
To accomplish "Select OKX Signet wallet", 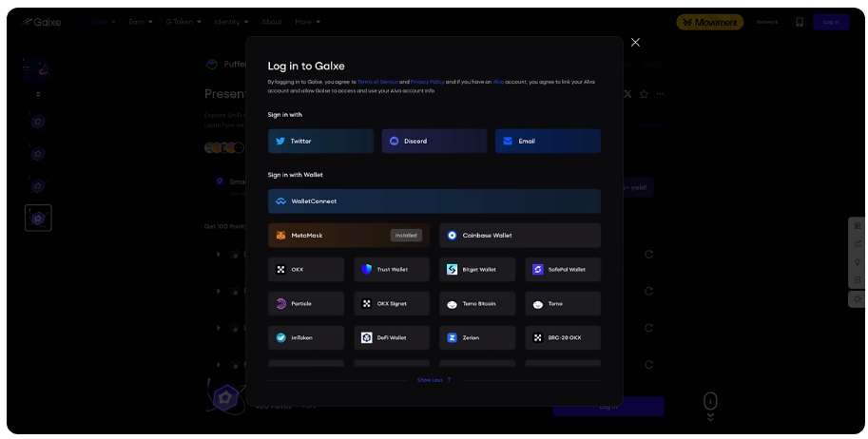I will 392,304.
